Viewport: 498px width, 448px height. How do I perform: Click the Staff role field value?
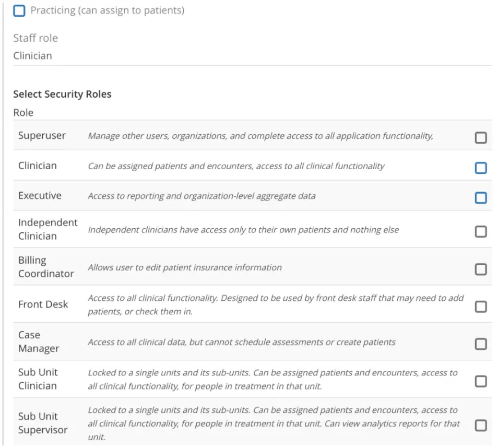33,55
